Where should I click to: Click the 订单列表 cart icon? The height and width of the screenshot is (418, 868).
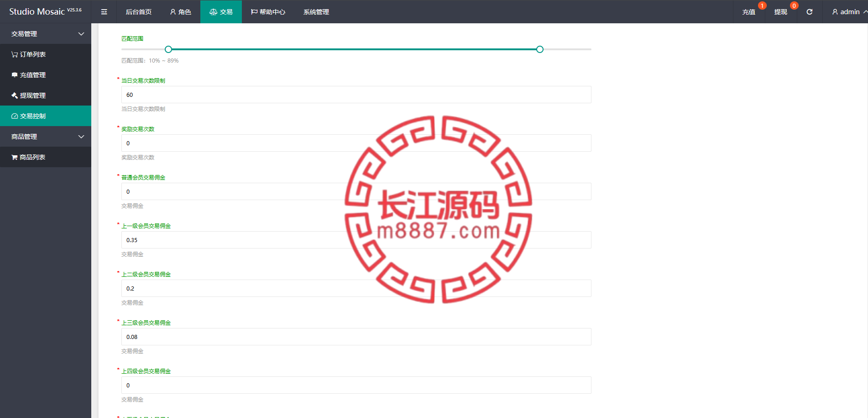click(15, 54)
